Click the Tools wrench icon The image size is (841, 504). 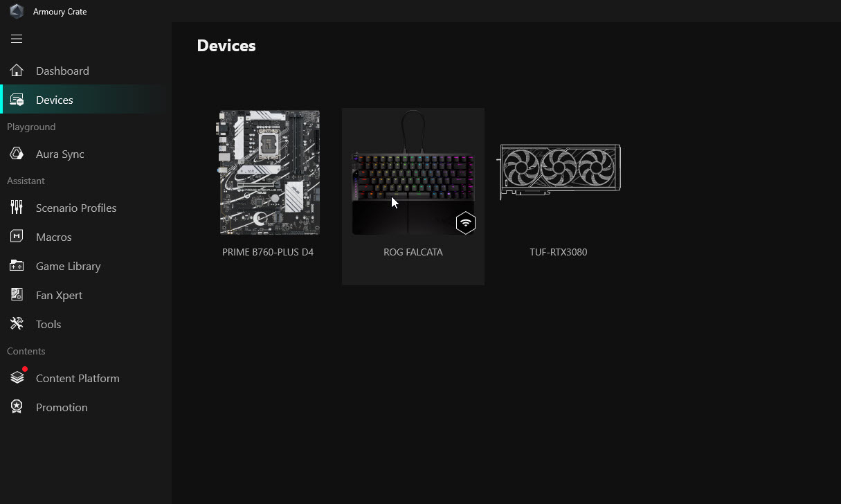point(17,324)
